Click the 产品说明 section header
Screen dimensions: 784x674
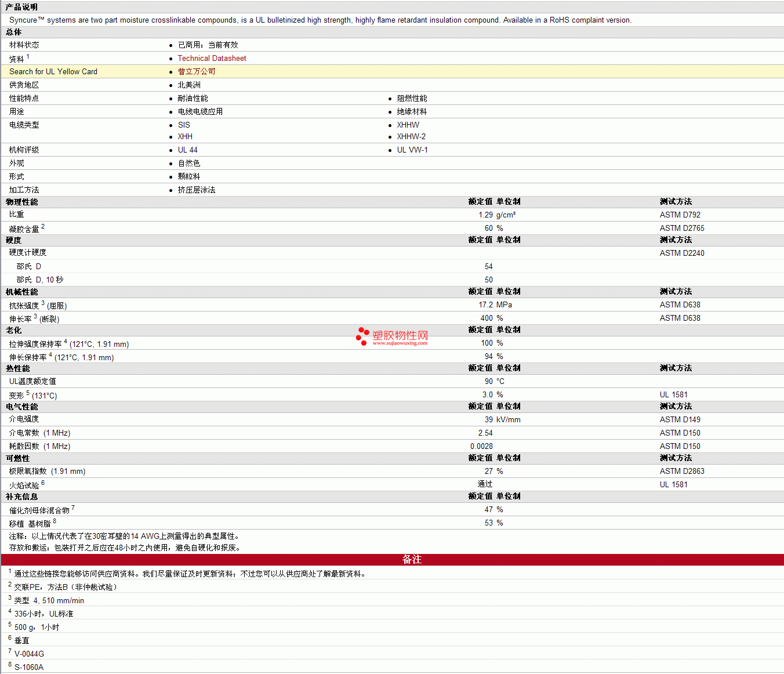21,7
